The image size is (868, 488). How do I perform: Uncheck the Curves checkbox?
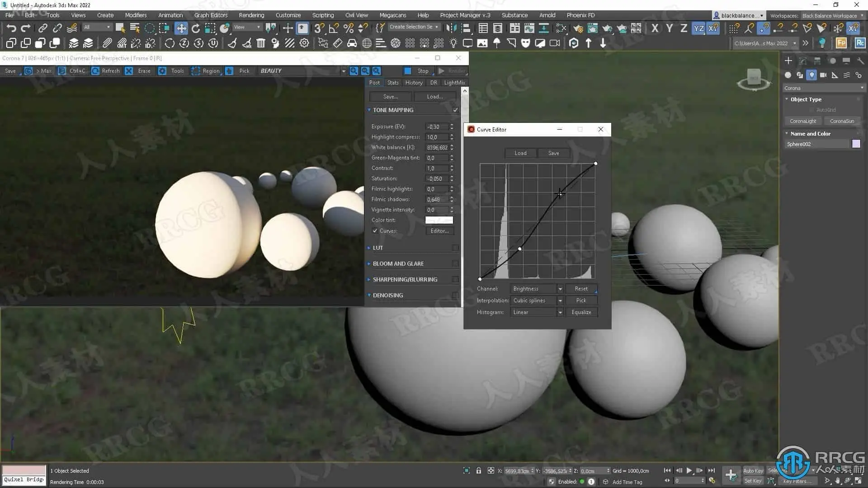coord(375,230)
